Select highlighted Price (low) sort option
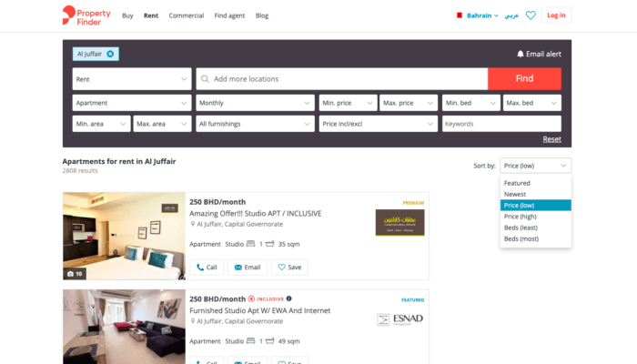This screenshot has height=364, width=637. (535, 205)
